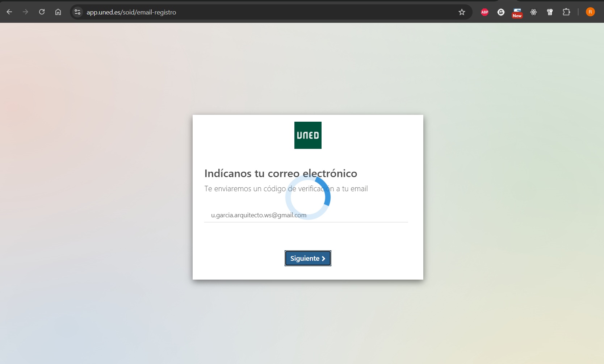Open the extension with the New badge
This screenshot has width=604, height=364.
click(517, 13)
